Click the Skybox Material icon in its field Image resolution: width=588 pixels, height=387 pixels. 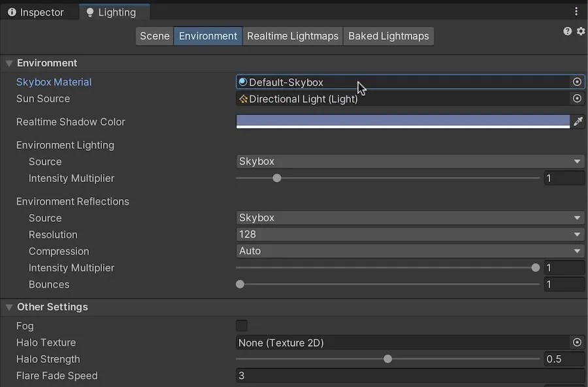click(242, 82)
